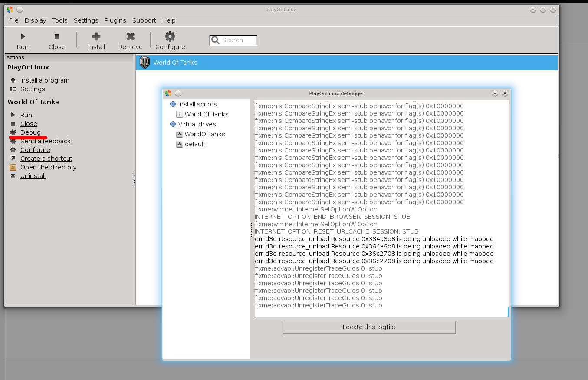
Task: Click the first err:d3d resource 0x364a6d8 log line
Action: [x=375, y=239]
